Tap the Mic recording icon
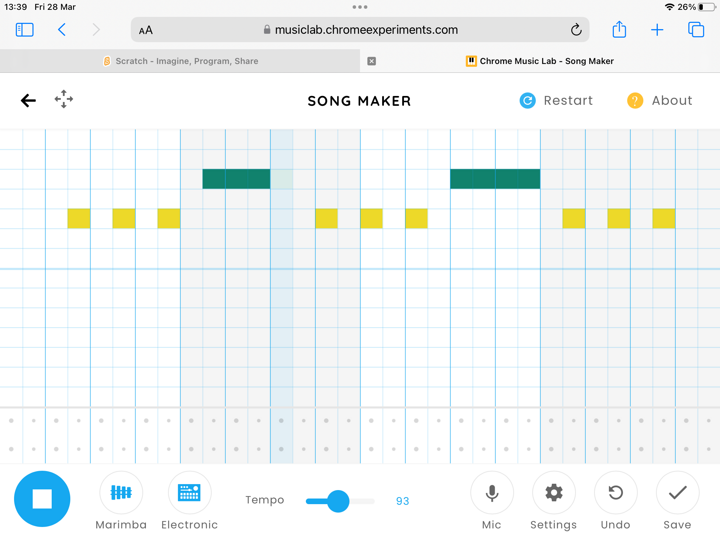The image size is (720, 540). click(491, 493)
